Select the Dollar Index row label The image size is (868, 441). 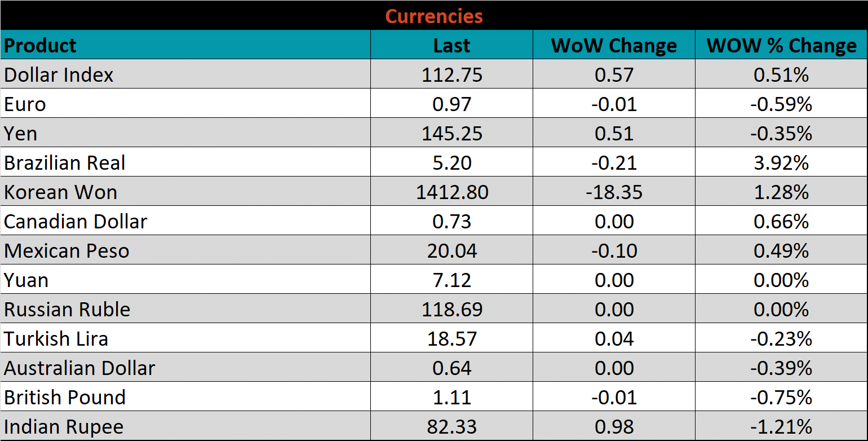[59, 74]
